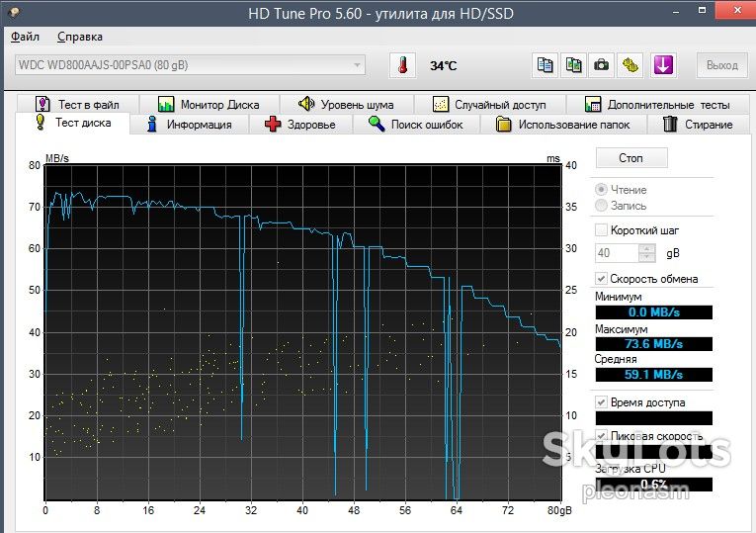Copy info to clipboard toolbar icon

click(545, 65)
